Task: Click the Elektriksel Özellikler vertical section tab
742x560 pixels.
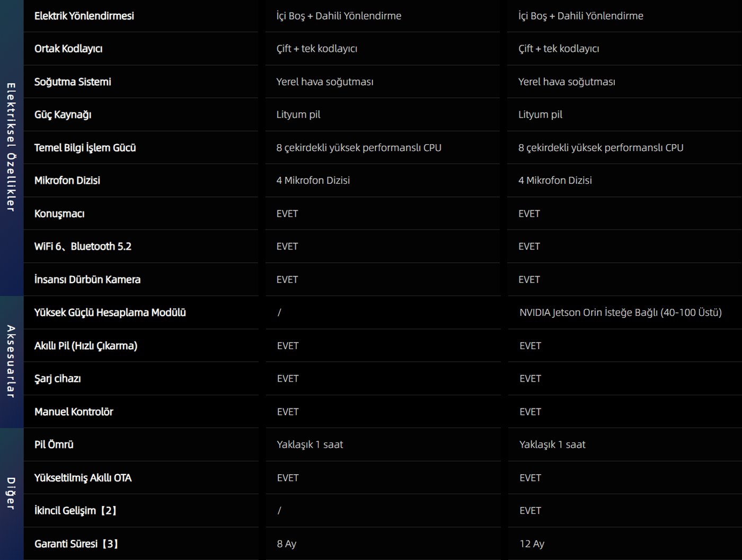Action: point(11,147)
